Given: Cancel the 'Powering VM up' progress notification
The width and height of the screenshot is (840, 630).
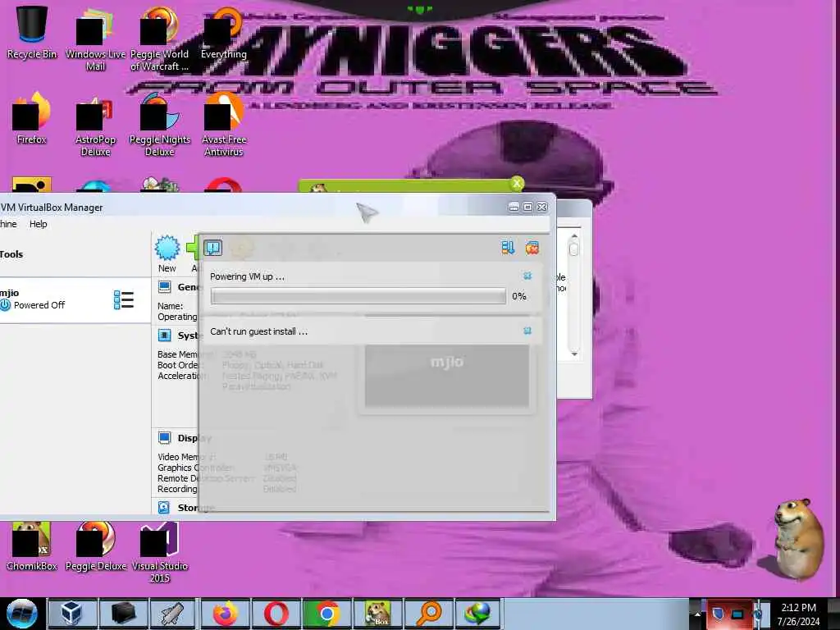Looking at the screenshot, I should pos(527,276).
